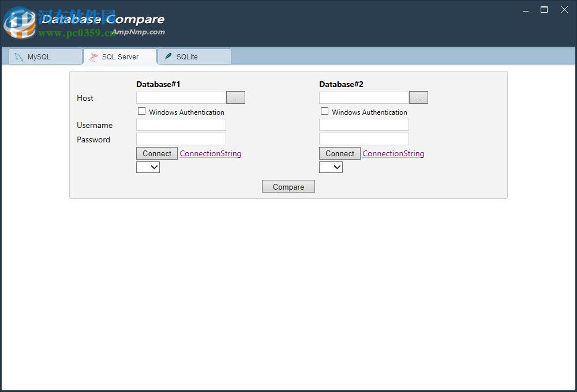Open the ConnectionString link for Database#2
The width and height of the screenshot is (577, 392).
coord(393,153)
